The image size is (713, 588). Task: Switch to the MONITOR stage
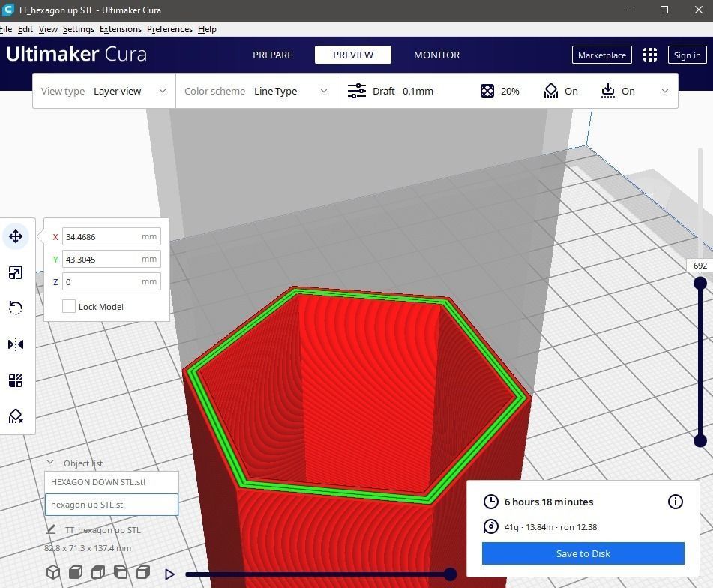point(436,55)
